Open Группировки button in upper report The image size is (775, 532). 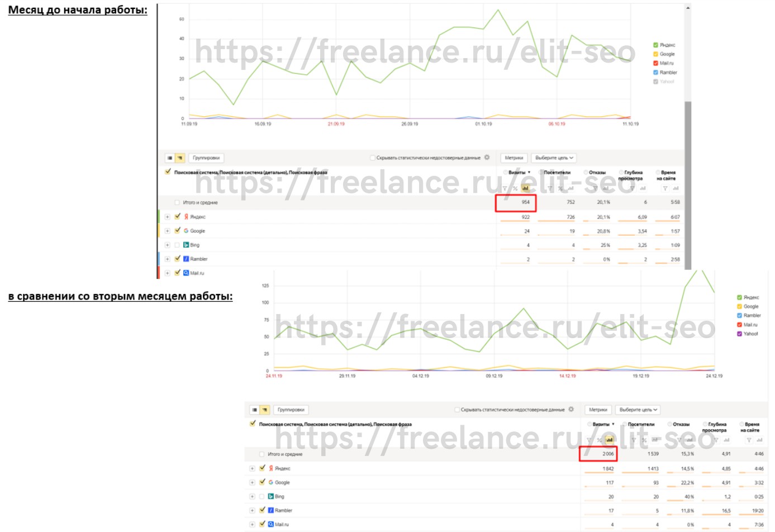206,158
